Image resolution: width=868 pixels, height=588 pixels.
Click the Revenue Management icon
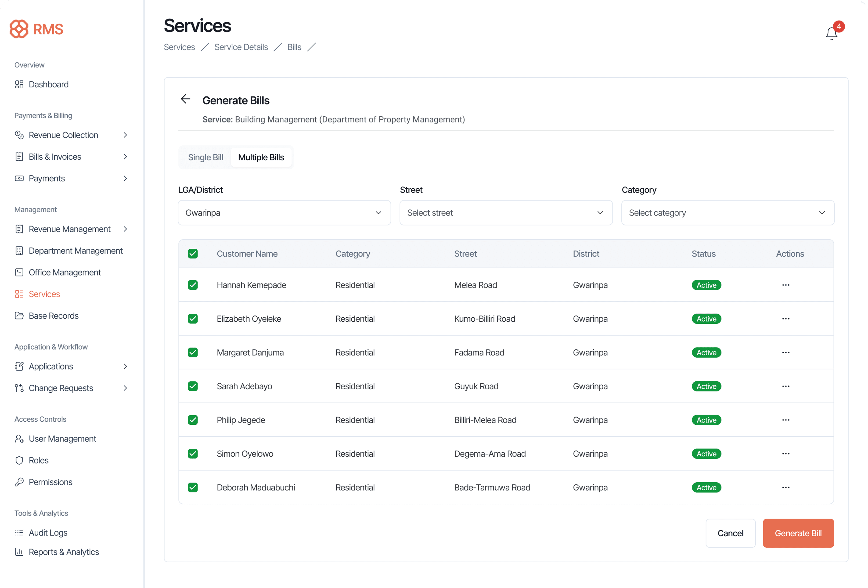(x=19, y=229)
